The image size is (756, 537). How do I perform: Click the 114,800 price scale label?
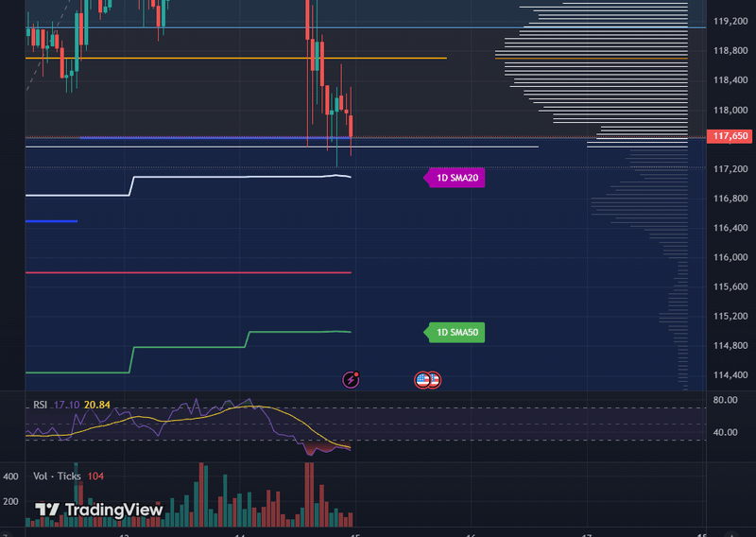tap(730, 345)
